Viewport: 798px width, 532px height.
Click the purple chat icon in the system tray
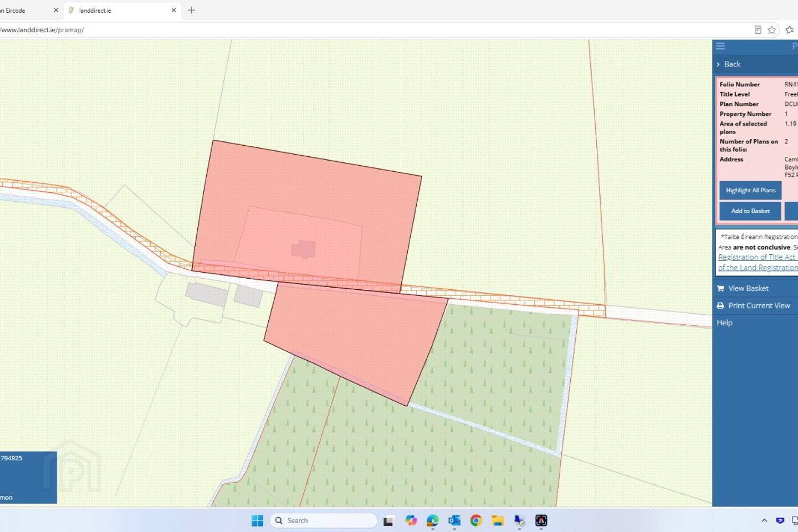click(x=780, y=520)
